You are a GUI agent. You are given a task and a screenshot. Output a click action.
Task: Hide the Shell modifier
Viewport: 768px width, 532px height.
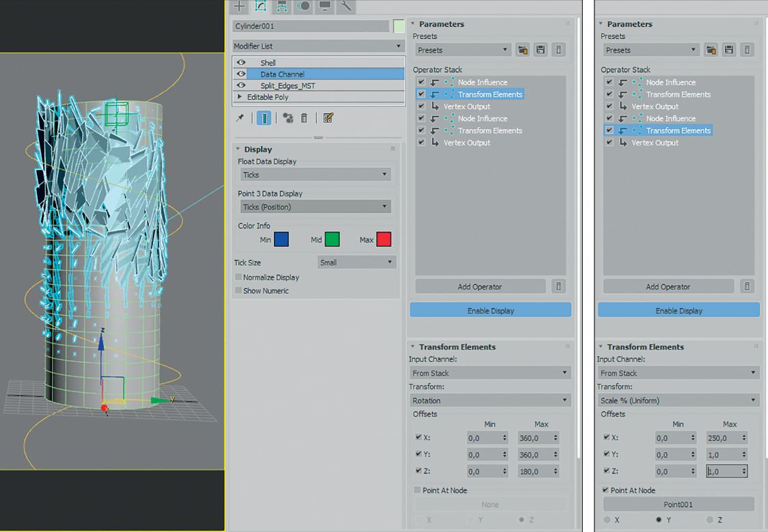tap(241, 62)
